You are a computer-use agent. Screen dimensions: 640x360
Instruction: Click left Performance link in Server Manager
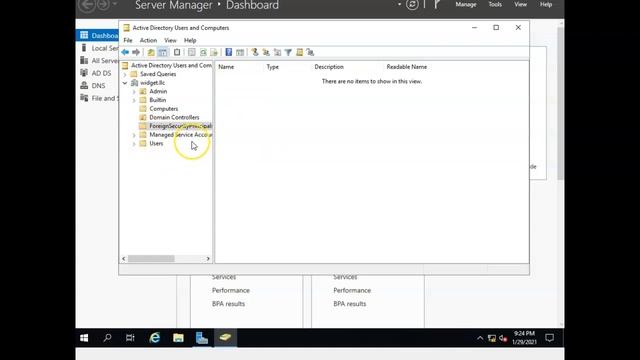coord(231,290)
